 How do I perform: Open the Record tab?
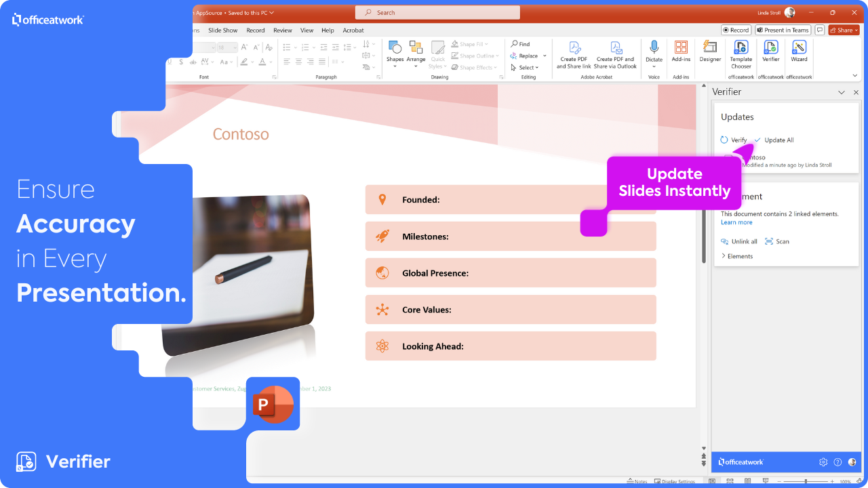(256, 30)
